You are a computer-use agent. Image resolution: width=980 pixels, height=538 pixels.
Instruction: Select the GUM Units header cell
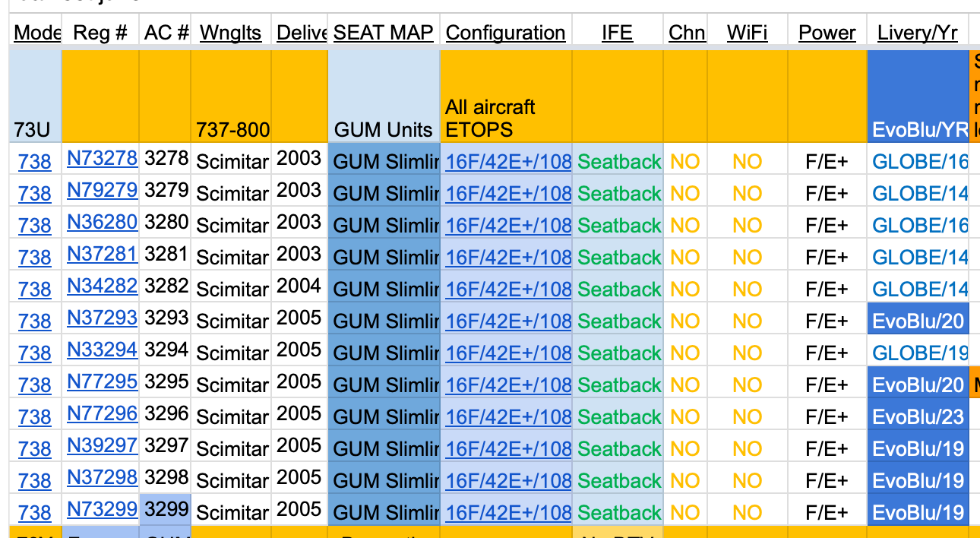click(384, 97)
